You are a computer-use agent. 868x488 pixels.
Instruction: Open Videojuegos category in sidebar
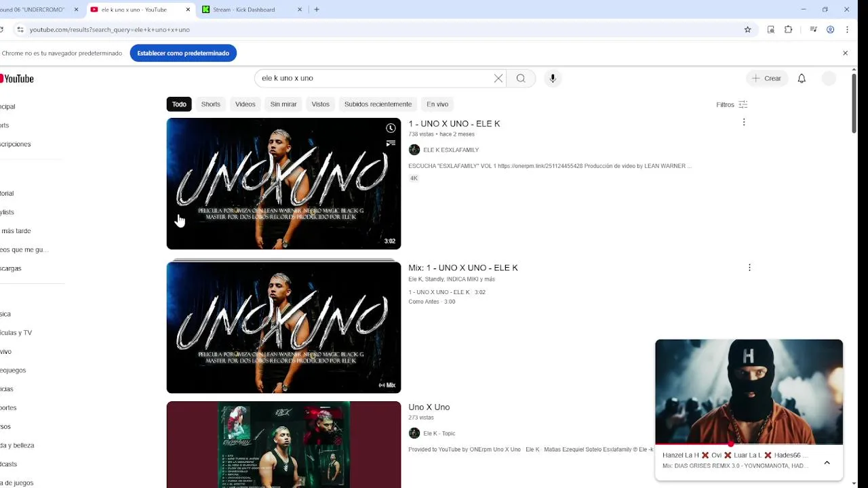coord(13,370)
